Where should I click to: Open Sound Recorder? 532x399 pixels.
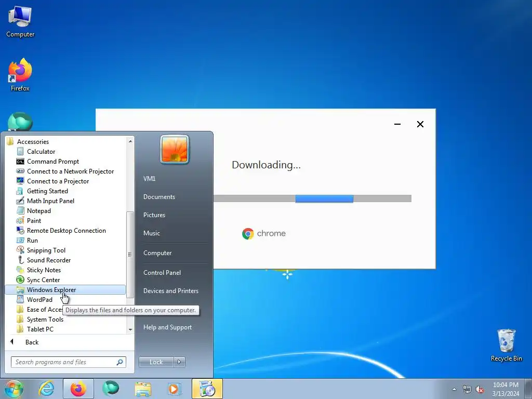click(x=48, y=260)
